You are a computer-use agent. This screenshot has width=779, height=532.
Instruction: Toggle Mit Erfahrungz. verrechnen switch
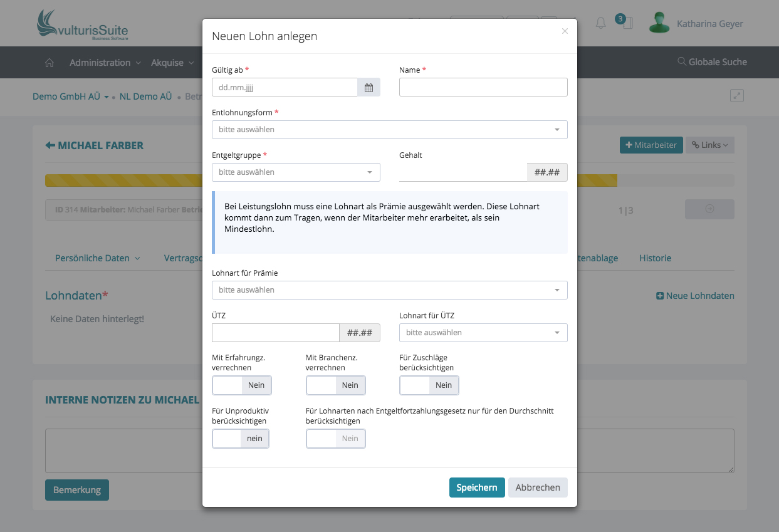point(242,385)
